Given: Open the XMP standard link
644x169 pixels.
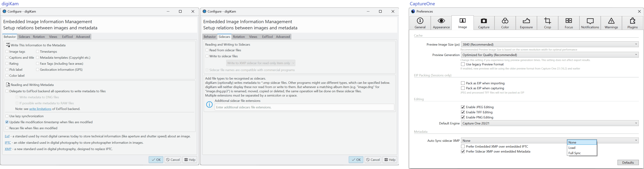Looking at the screenshot, I should coord(8,149).
